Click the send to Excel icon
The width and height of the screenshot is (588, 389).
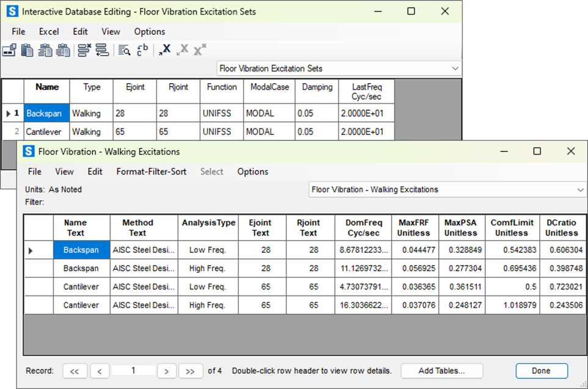164,50
